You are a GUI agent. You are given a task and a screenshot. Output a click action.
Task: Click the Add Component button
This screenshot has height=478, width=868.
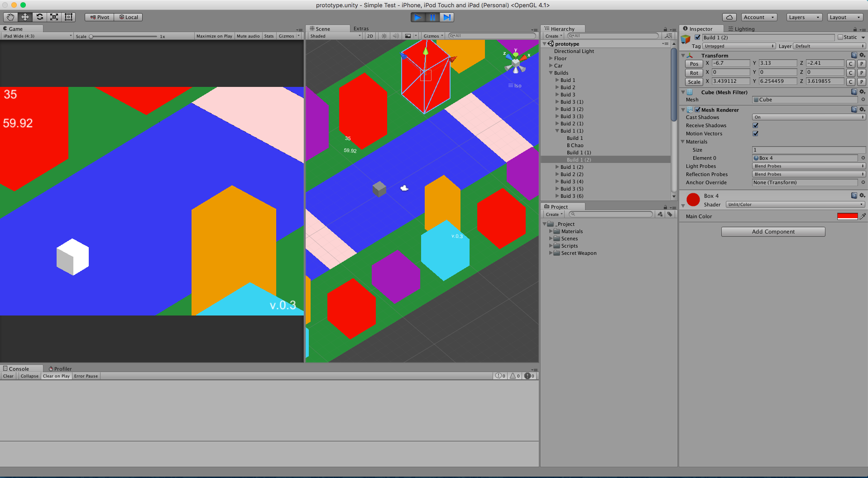coord(773,232)
